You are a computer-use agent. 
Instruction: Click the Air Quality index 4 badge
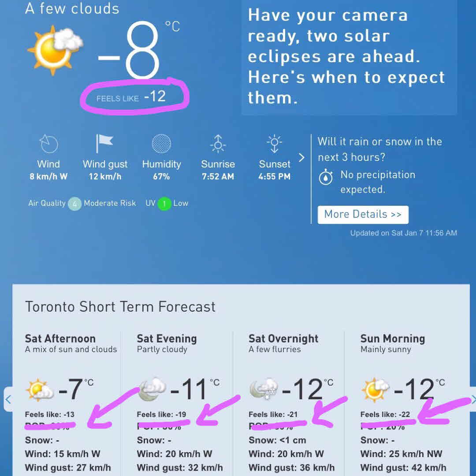[x=74, y=204]
